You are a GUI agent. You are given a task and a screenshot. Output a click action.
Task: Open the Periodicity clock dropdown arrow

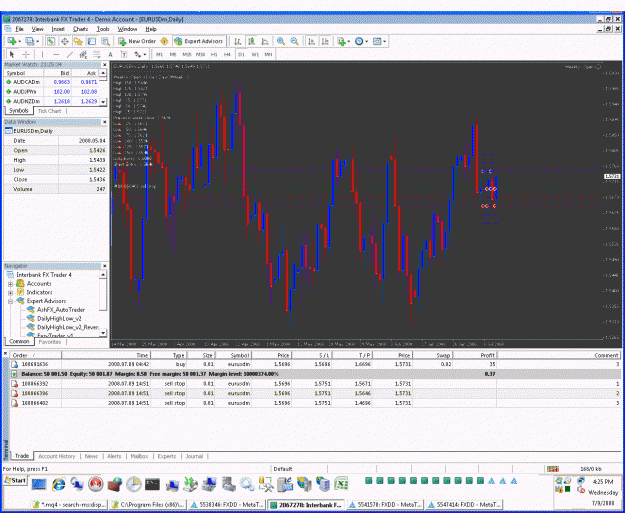[x=366, y=41]
